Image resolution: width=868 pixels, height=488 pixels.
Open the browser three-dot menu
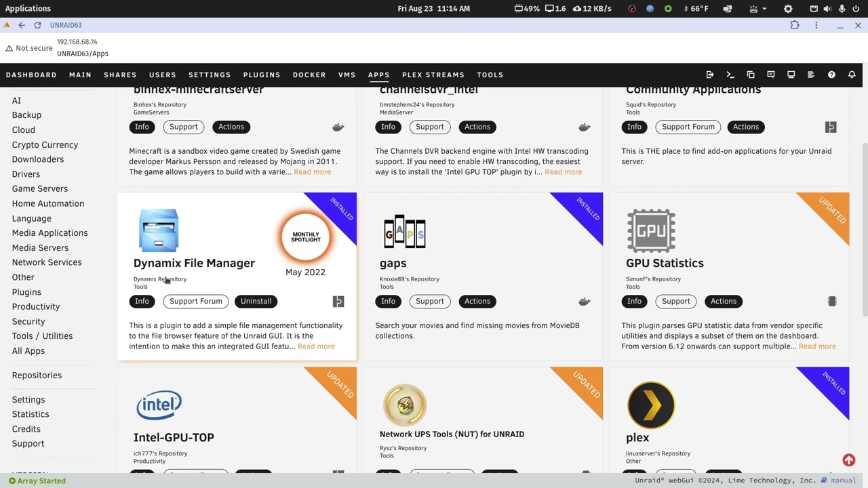tap(816, 25)
